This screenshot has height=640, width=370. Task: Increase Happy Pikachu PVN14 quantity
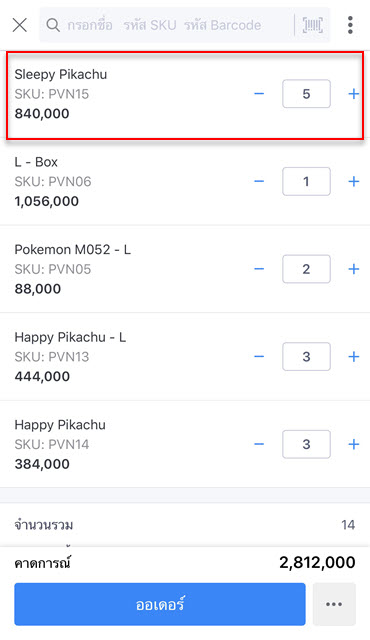pos(354,444)
